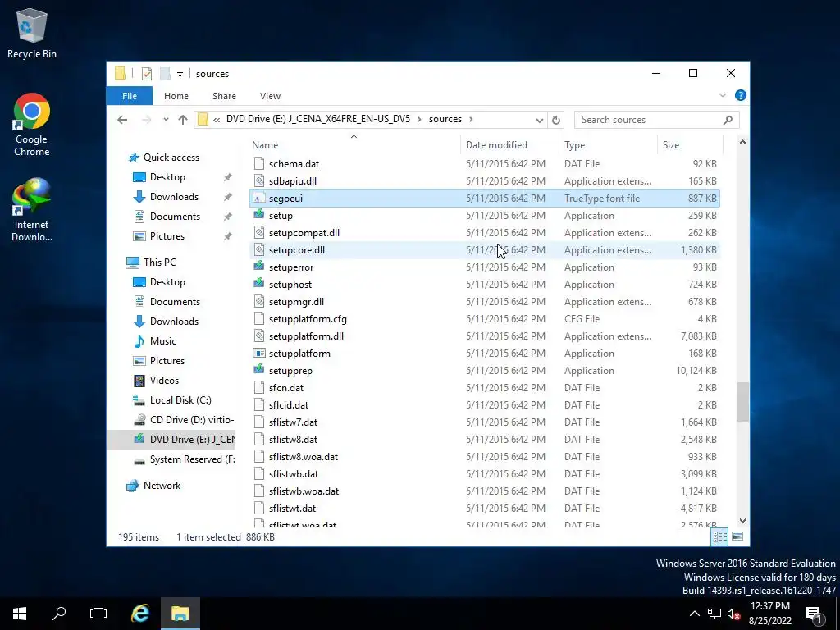This screenshot has width=840, height=630.
Task: Select the setup application icon
Action: 259,216
